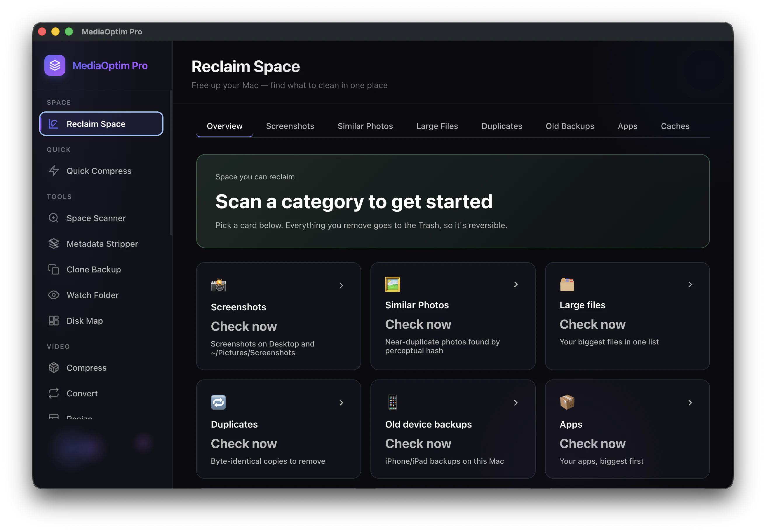Screen dimensions: 766x532
Task: Click 'Near-duplicate photos found by perceptual hash' text
Action: click(442, 346)
